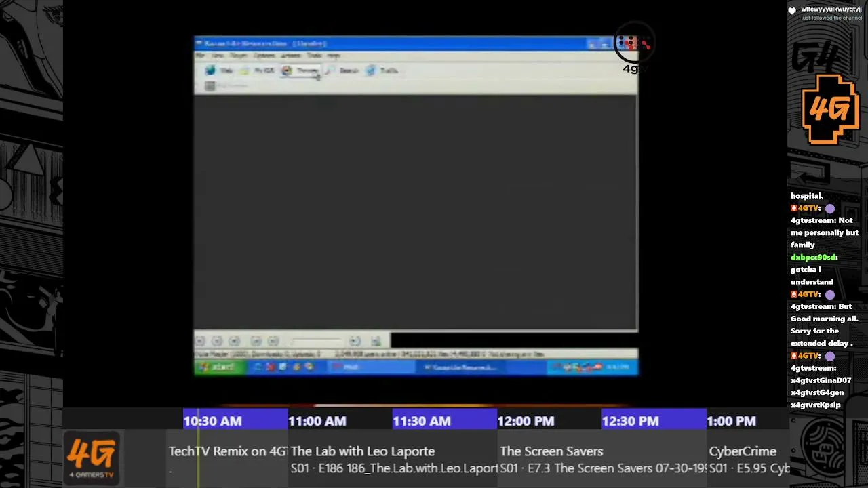Open the File menu in Kazaa
Image resolution: width=868 pixels, height=488 pixels.
coord(201,56)
